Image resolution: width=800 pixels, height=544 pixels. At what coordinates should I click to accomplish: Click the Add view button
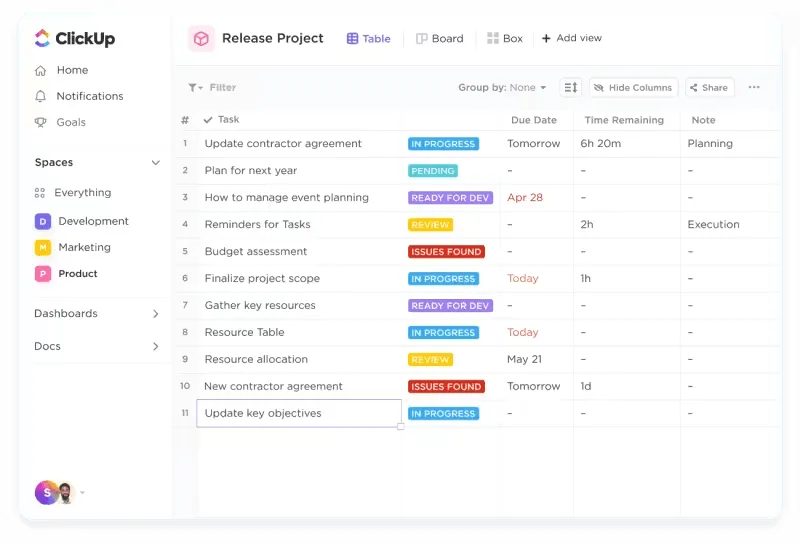[571, 38]
